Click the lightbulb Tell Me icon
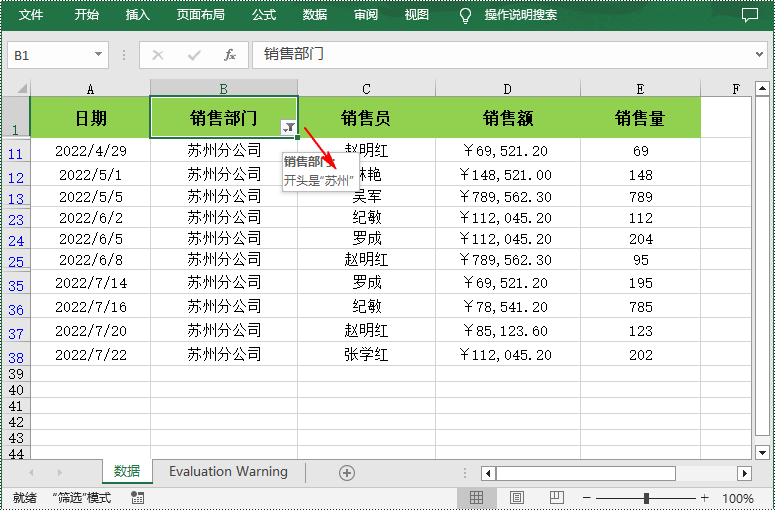 coord(465,15)
